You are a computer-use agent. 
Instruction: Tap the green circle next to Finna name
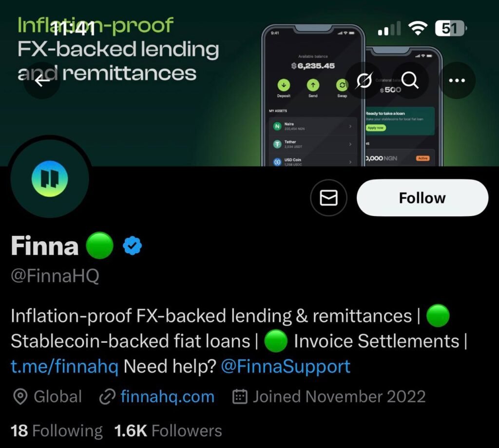pyautogui.click(x=99, y=246)
